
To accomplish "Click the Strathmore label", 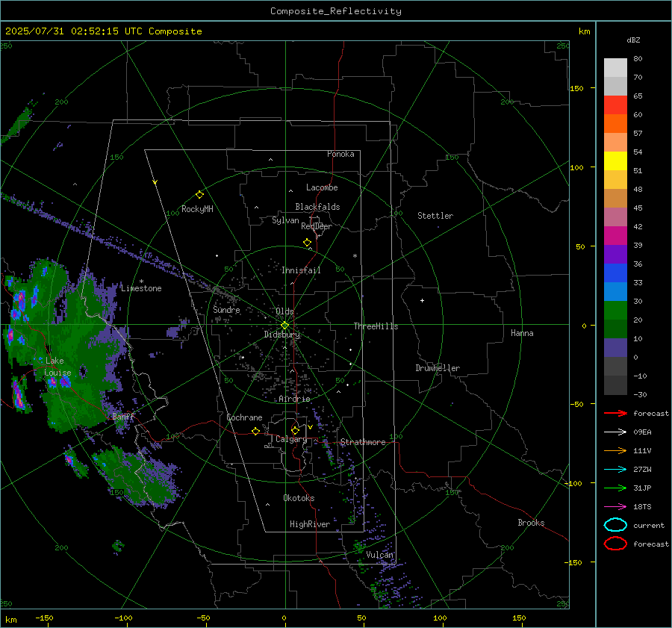I will click(x=363, y=442).
